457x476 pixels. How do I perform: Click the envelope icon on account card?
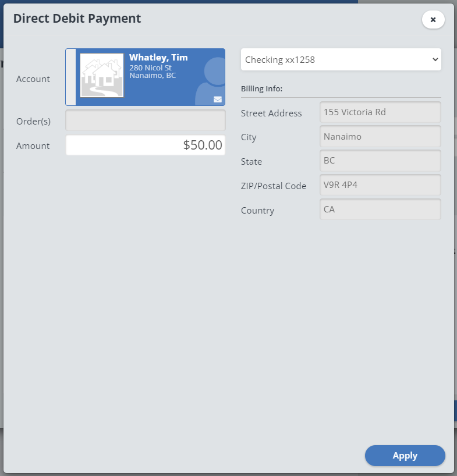coord(218,100)
